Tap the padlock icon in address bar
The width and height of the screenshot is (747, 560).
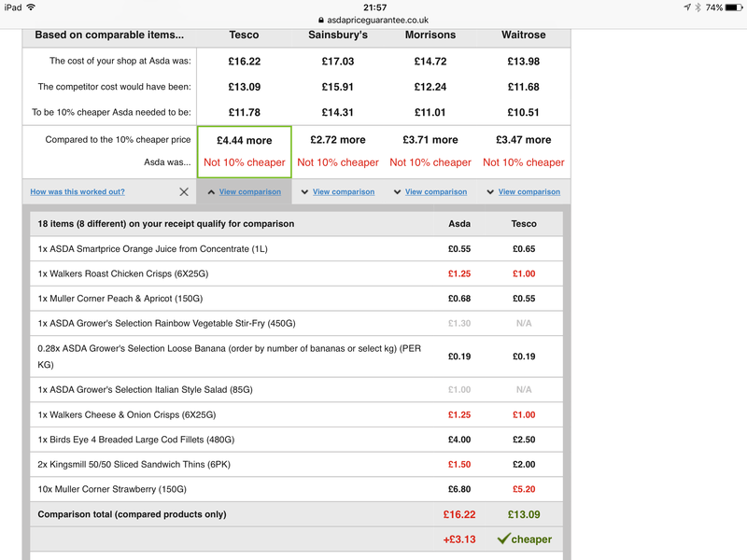pyautogui.click(x=321, y=20)
